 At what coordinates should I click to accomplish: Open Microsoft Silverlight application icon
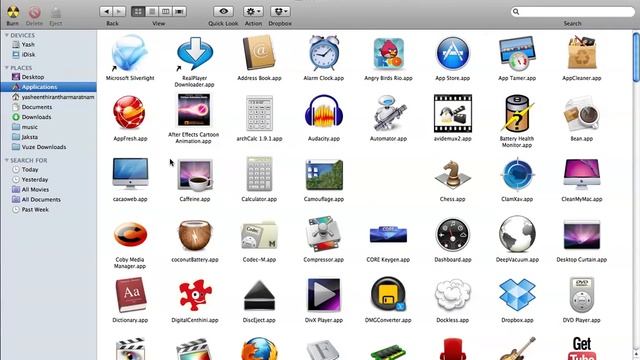(x=130, y=53)
